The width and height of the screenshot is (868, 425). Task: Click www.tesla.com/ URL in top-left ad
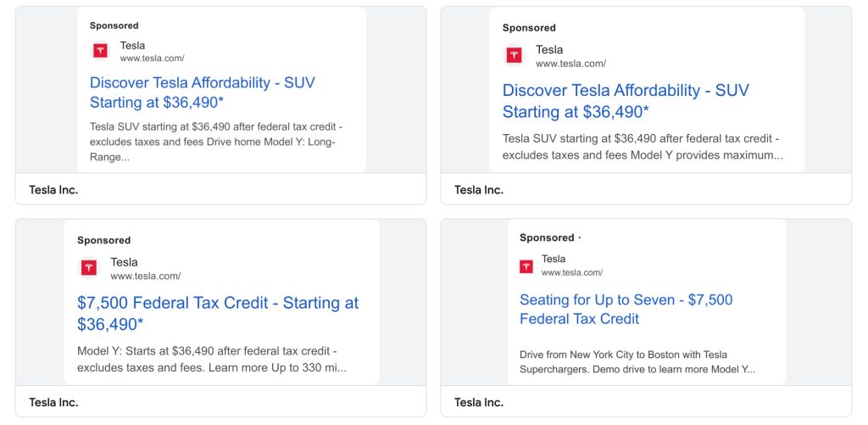tap(152, 59)
